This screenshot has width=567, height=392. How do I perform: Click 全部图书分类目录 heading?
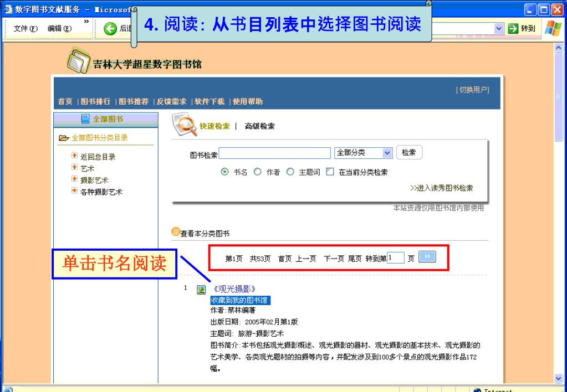(99, 138)
